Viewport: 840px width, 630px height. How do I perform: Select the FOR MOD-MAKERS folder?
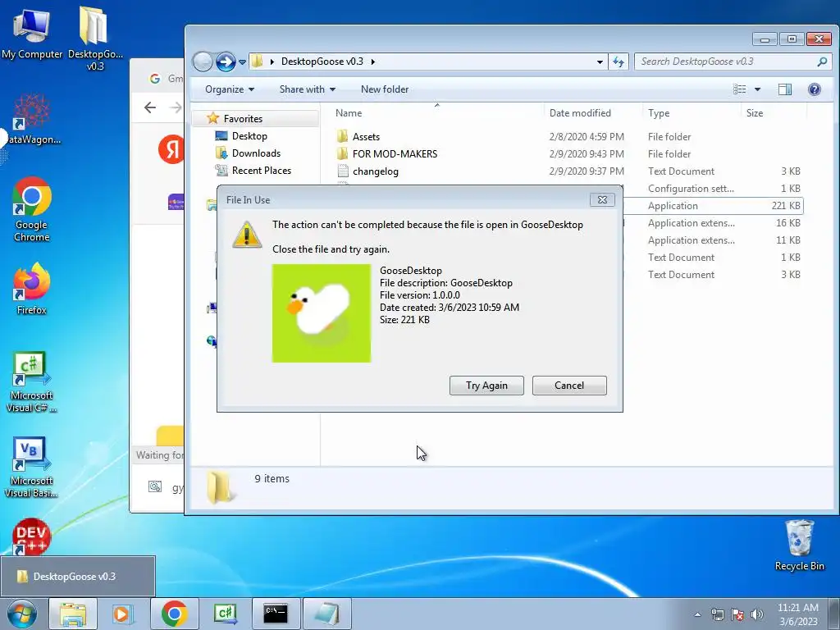395,153
